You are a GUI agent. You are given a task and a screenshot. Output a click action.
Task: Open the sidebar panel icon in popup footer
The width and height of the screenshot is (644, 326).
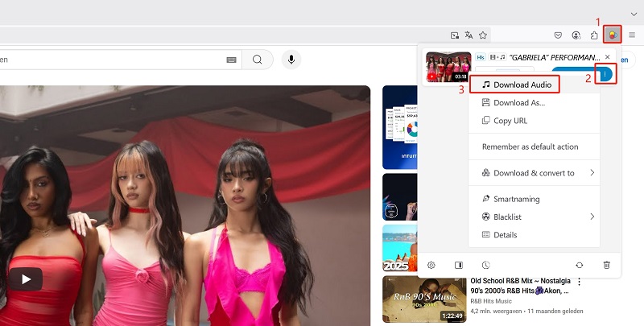coord(459,266)
